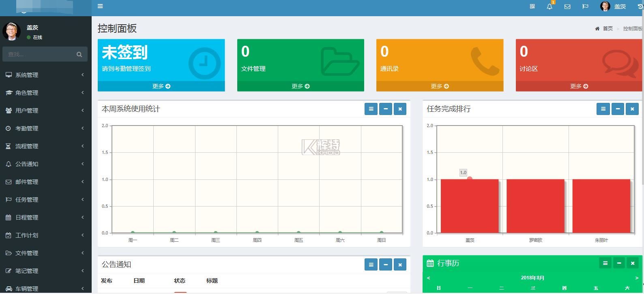Collapse the 本周系统使用统计 panel with minus button

385,109
